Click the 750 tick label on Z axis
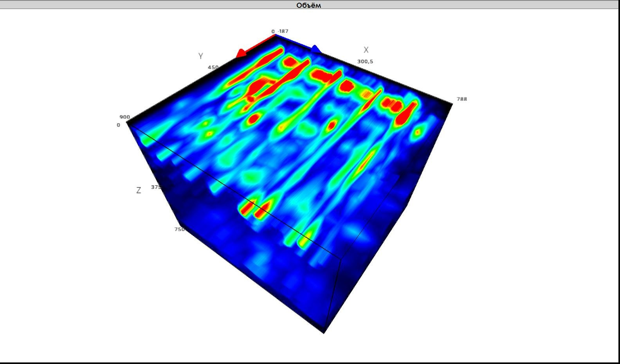The image size is (620, 364). click(179, 230)
